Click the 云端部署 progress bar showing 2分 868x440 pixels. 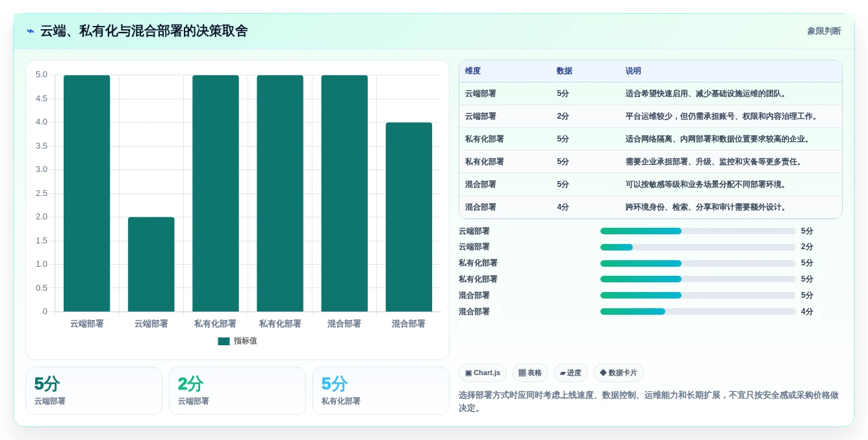point(698,247)
